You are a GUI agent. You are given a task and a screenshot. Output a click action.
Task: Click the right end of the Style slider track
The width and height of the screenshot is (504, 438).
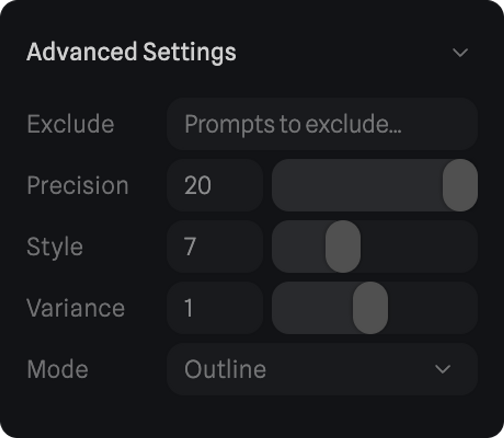tap(466, 246)
